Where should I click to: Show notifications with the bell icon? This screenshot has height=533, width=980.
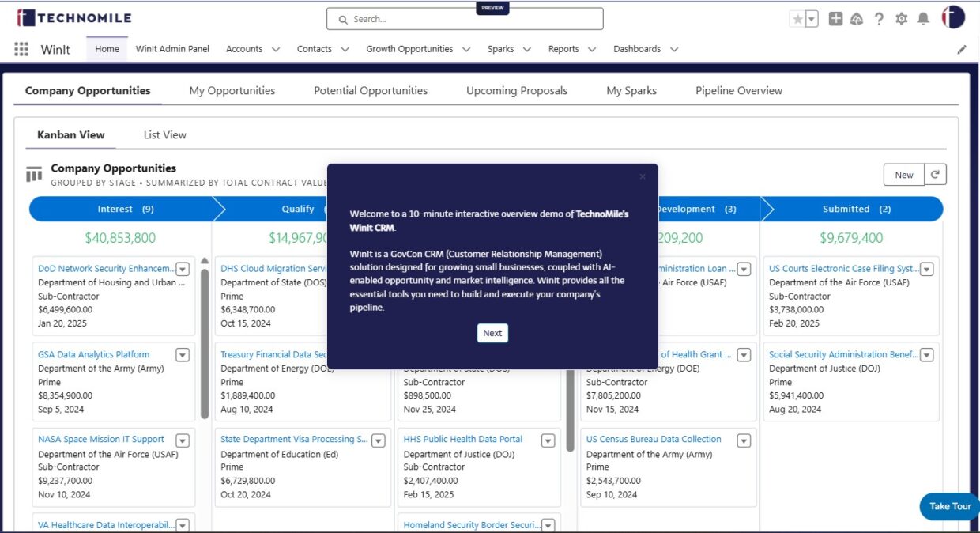coord(923,19)
